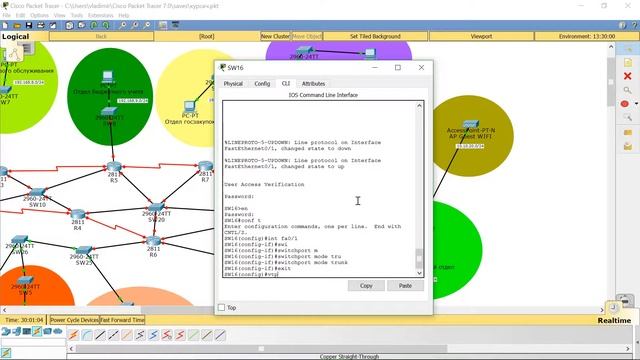Click Fast Forward Time button
This screenshot has height=360, width=640.
pos(122,320)
